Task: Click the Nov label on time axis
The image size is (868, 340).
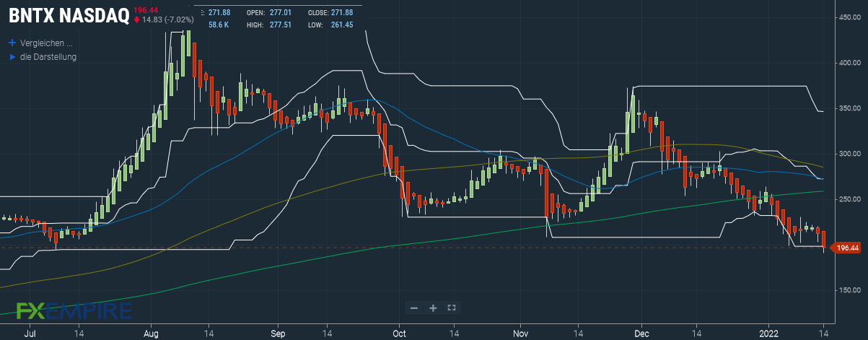Action: point(519,334)
